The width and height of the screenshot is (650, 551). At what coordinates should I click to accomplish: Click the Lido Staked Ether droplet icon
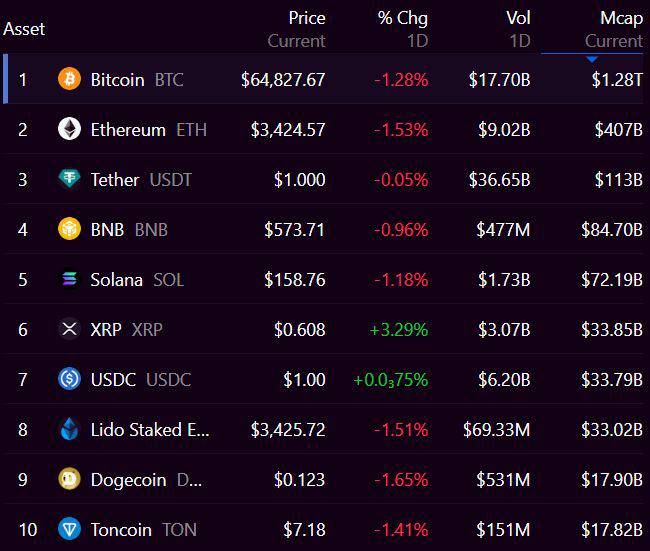tap(69, 429)
